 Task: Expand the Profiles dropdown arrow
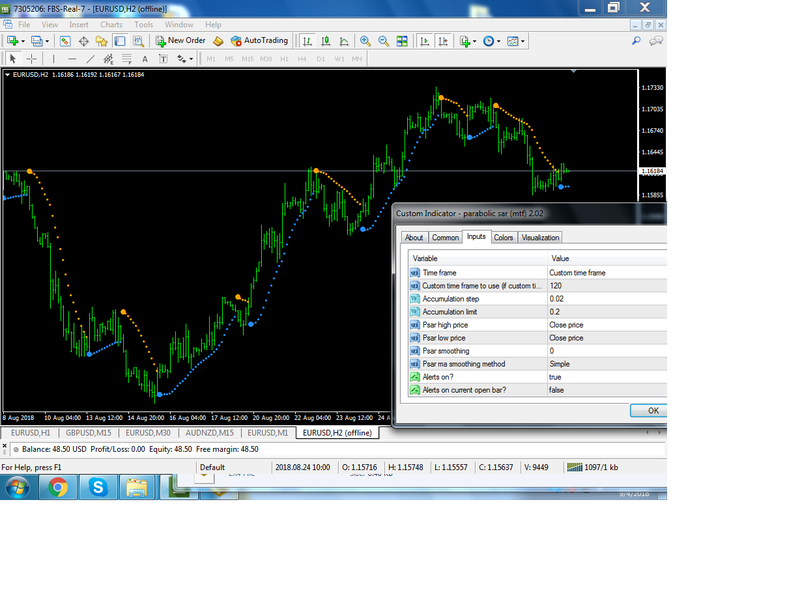[x=47, y=41]
